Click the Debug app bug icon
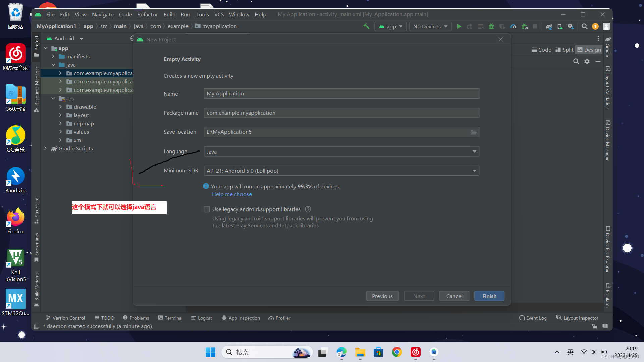This screenshot has height=362, width=644. [491, 26]
